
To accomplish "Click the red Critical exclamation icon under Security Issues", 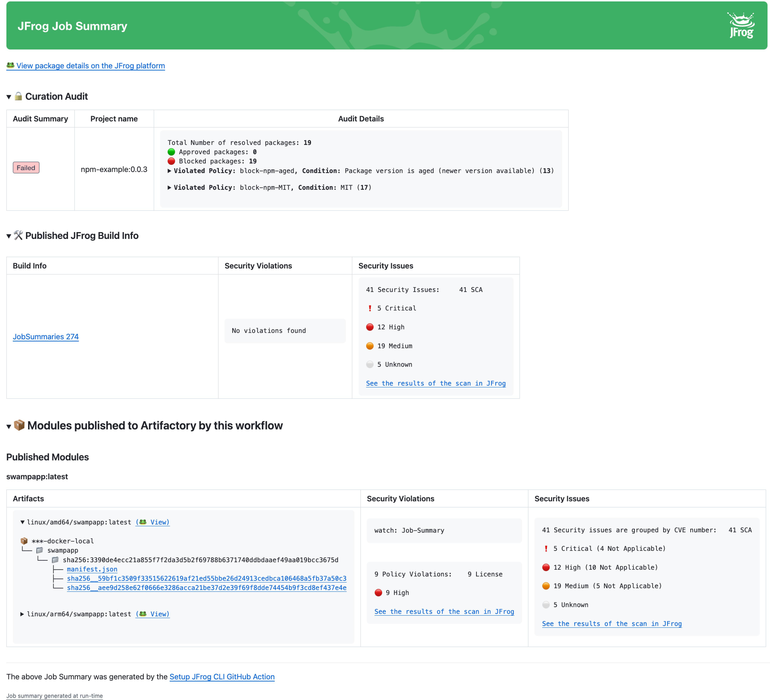I will click(x=370, y=308).
